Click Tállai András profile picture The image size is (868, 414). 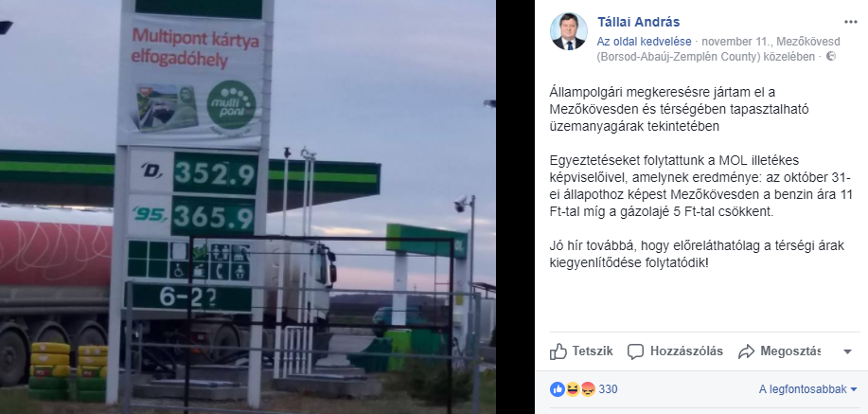click(x=569, y=31)
